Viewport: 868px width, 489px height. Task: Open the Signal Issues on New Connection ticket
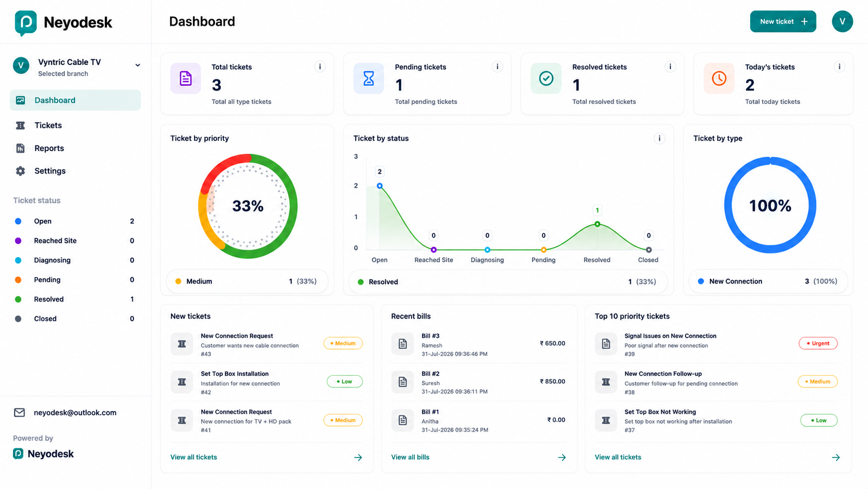[x=670, y=336]
